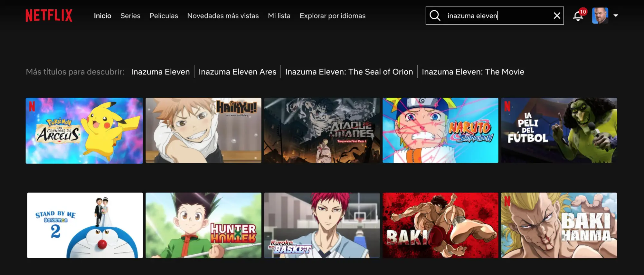Screen dimensions: 644x275
Task: Click into the search field text
Action: [x=472, y=15]
